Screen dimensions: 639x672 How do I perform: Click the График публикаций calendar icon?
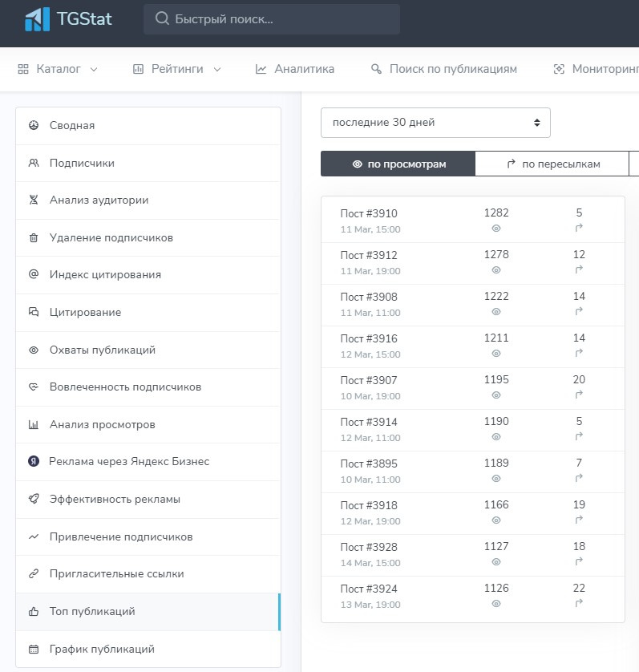[x=34, y=649]
